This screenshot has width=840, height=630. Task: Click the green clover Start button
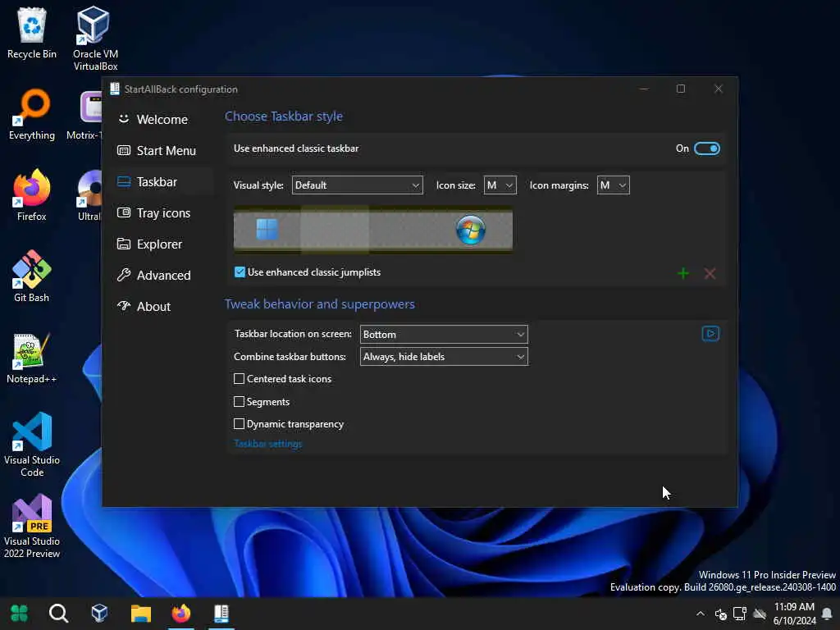click(x=20, y=613)
